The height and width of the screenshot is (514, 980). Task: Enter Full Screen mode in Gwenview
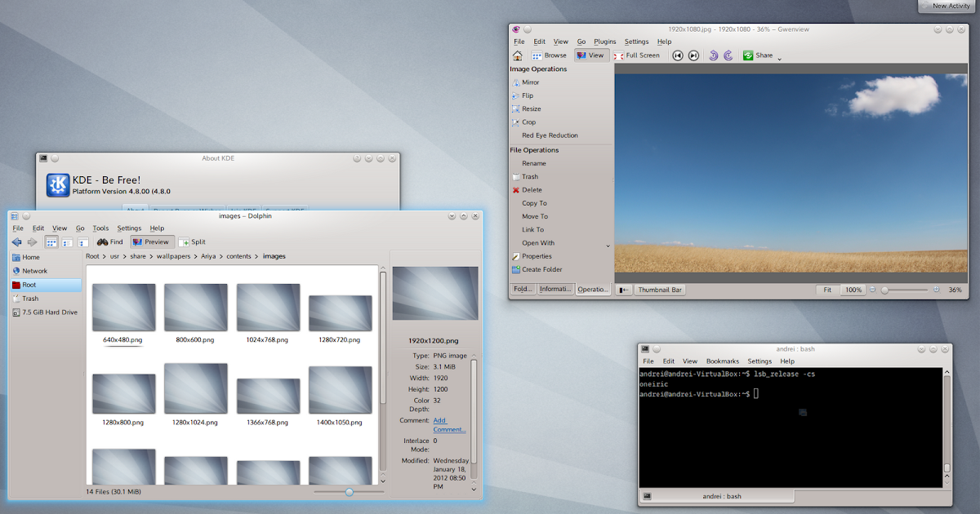click(x=639, y=55)
